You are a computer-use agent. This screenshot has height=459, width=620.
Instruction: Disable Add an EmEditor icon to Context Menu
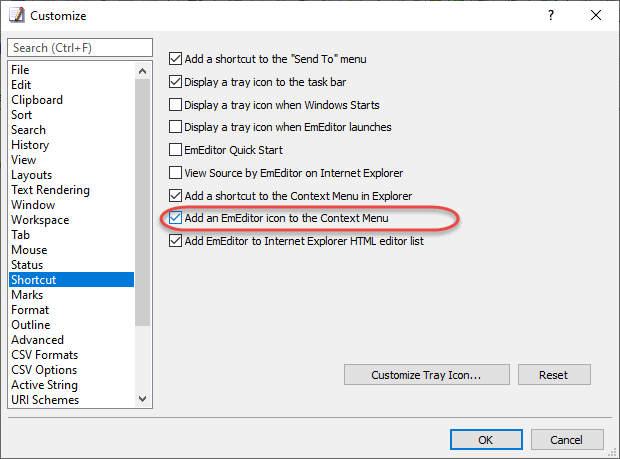pyautogui.click(x=175, y=218)
